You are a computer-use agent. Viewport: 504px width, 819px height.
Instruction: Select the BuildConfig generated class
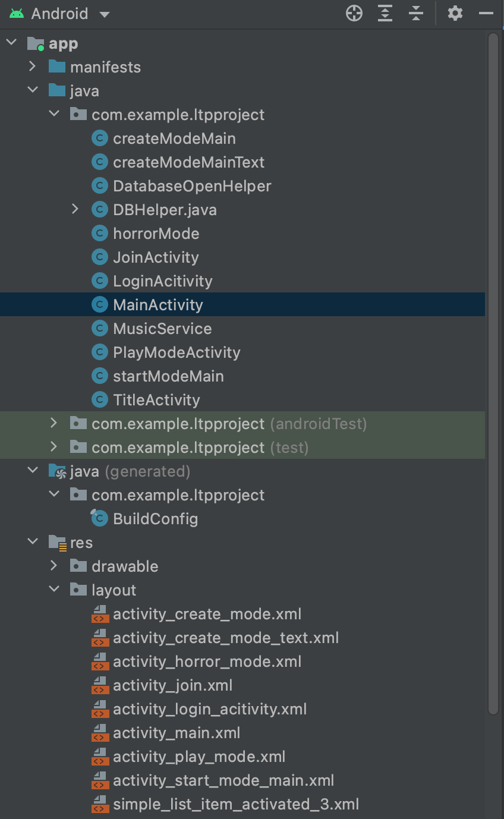[x=156, y=519]
